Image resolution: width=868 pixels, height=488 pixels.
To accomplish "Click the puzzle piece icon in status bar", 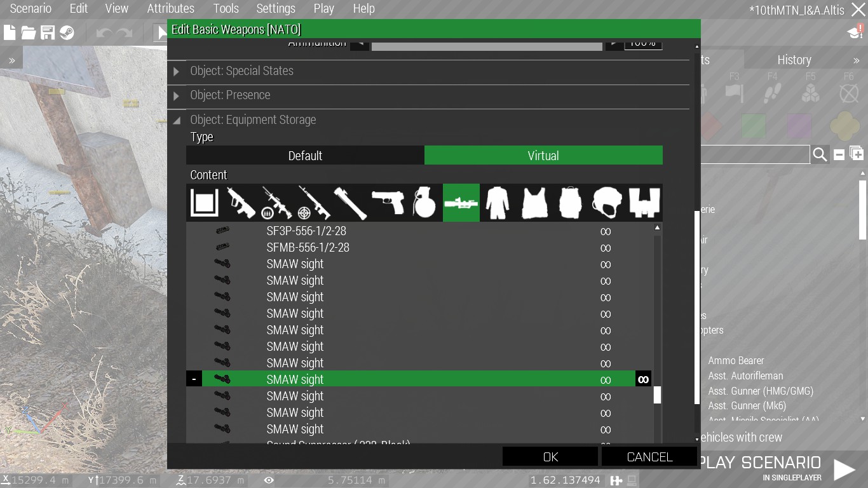I will (x=616, y=480).
